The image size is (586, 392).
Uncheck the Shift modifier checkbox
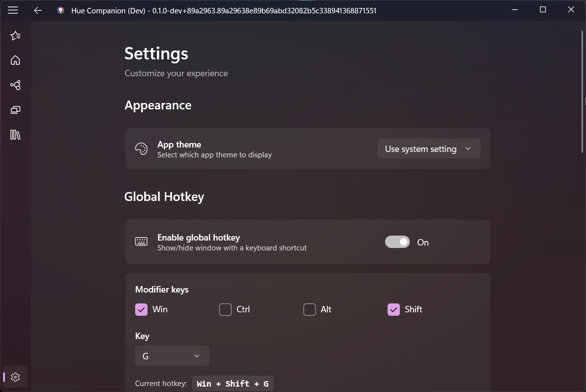(393, 309)
